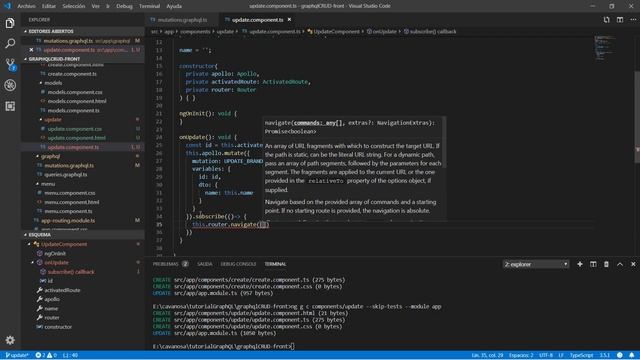Open the Debug view in activity bar
640x360 pixels.
[10, 85]
